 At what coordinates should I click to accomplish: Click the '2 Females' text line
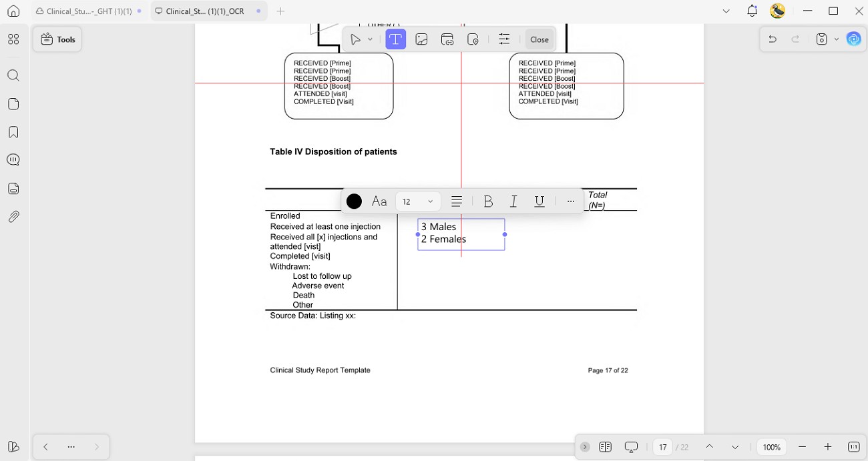tap(443, 239)
